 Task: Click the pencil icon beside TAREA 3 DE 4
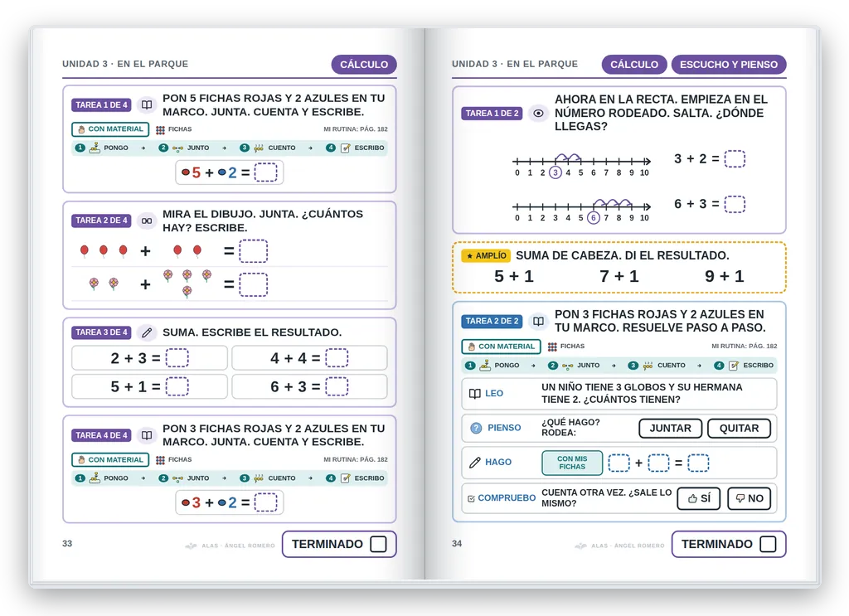click(147, 332)
